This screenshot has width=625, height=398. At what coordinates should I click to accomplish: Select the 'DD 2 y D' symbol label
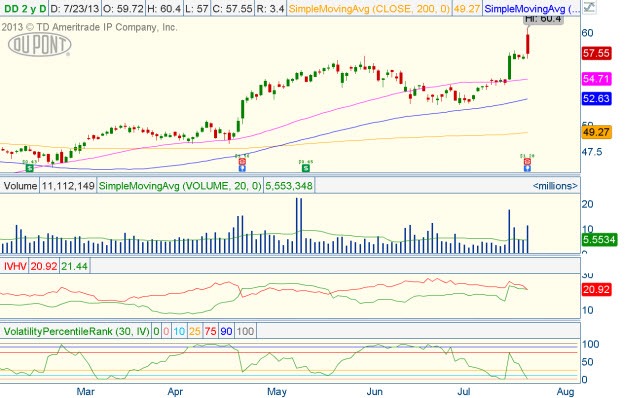pos(25,8)
